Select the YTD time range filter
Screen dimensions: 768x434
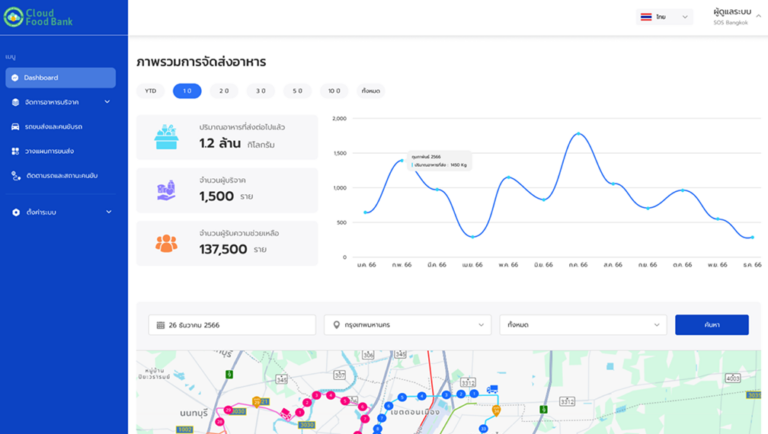(150, 91)
